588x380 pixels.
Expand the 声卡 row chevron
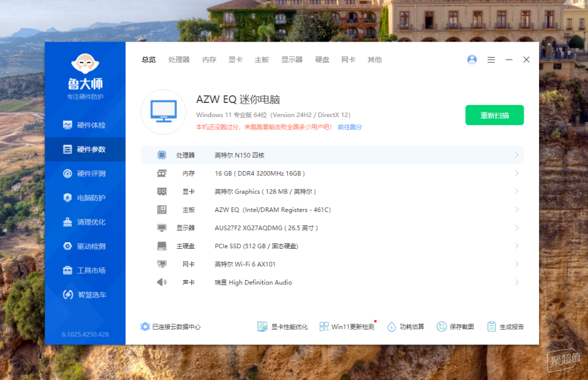[516, 282]
